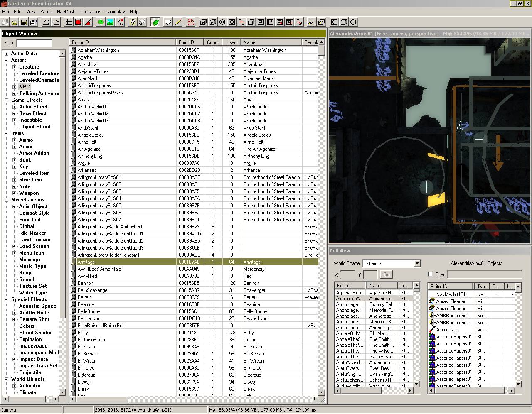Click the green leaf toolbar icon
This screenshot has width=532, height=414.
pyautogui.click(x=155, y=22)
